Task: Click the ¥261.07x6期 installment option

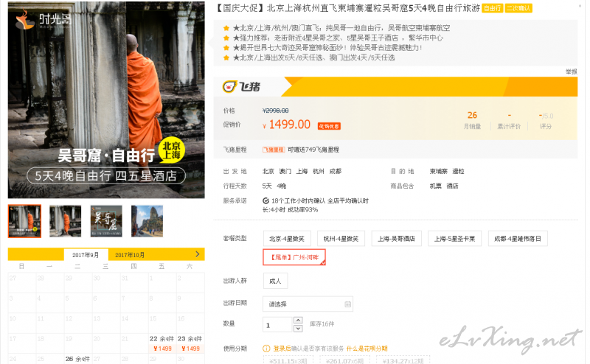Action: tap(344, 360)
